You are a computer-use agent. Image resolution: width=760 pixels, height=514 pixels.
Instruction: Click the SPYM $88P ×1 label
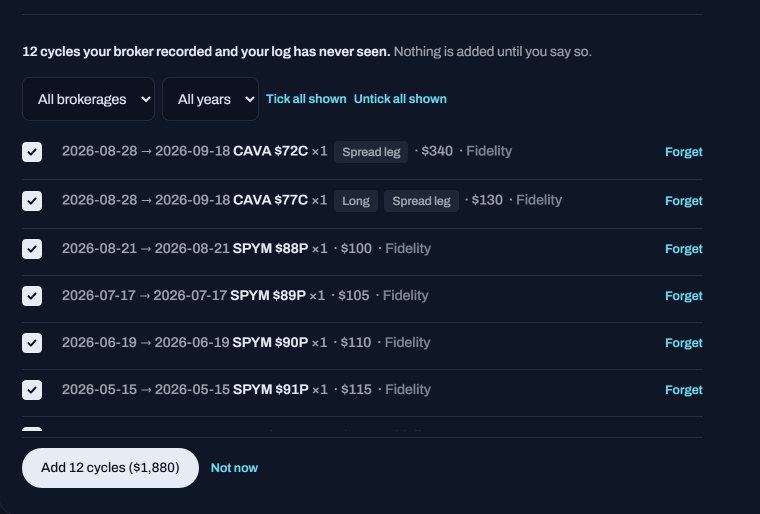coord(280,248)
